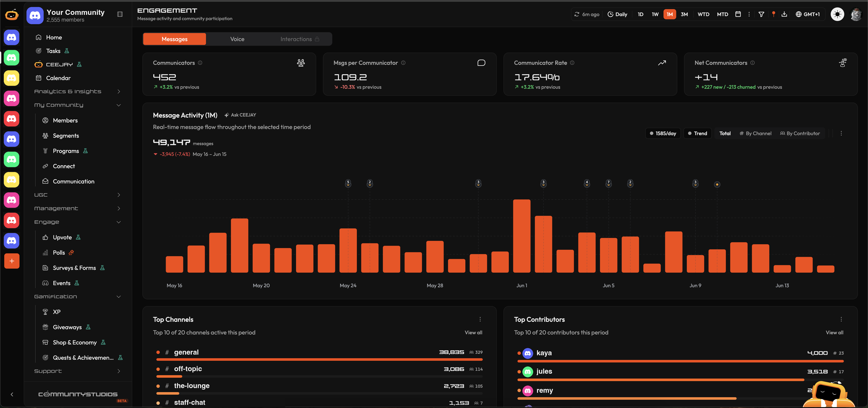Open the user profile avatar
The height and width of the screenshot is (408, 868).
click(x=856, y=14)
